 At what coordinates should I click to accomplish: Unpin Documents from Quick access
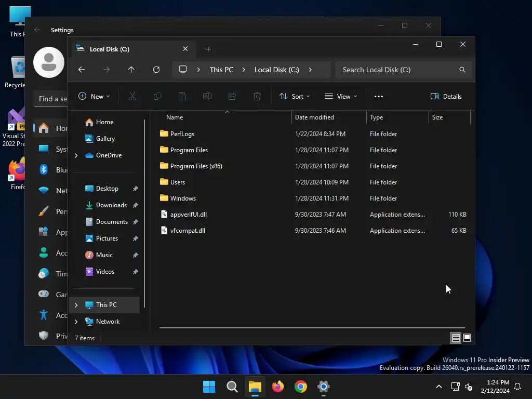(136, 222)
